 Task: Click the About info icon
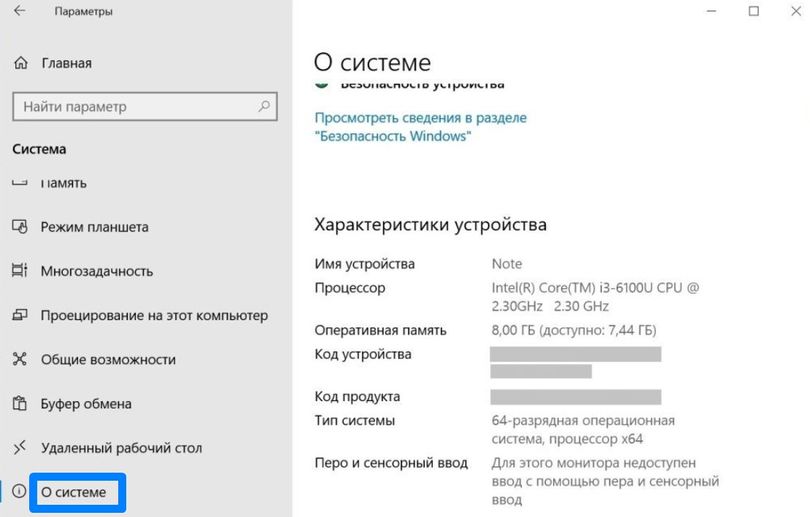point(19,492)
